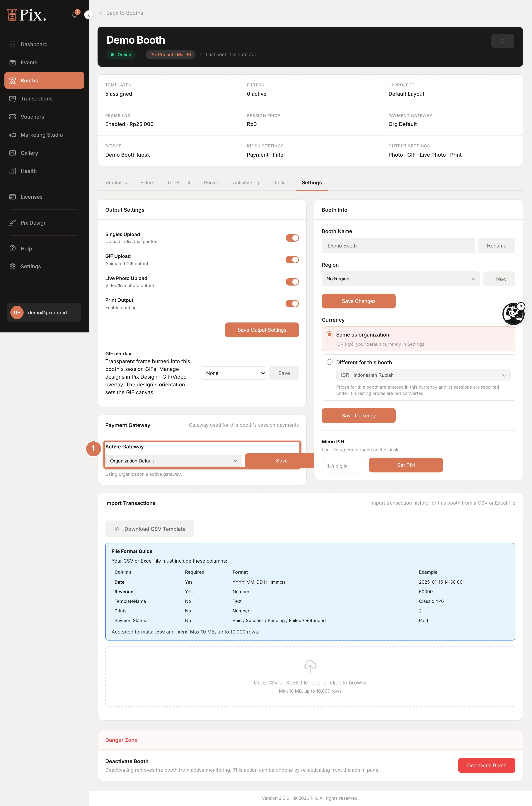Click the Deactivate Booth button

point(486,765)
